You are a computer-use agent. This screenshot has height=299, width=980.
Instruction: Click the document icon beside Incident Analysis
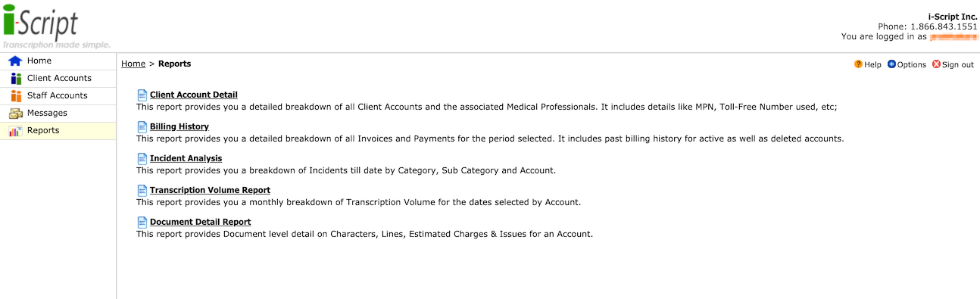tap(142, 158)
